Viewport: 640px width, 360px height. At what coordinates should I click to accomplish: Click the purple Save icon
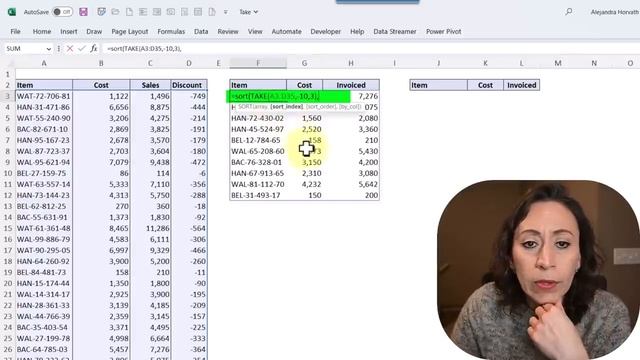tap(84, 12)
